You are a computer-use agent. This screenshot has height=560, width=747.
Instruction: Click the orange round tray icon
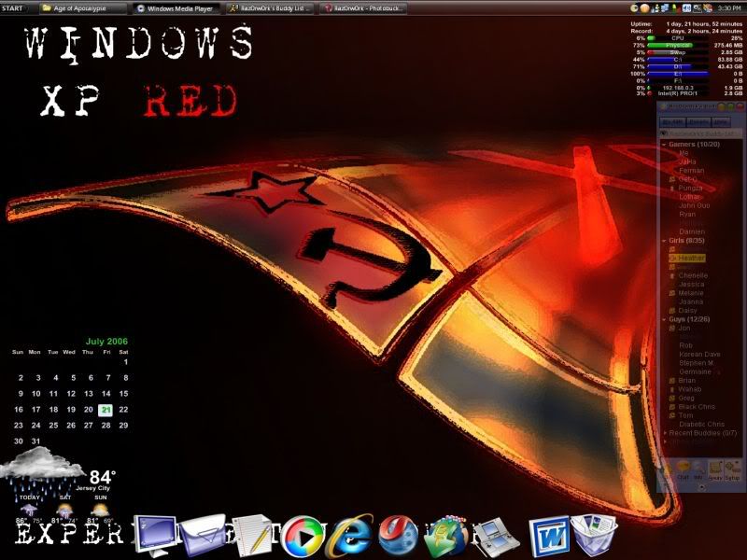(x=645, y=8)
